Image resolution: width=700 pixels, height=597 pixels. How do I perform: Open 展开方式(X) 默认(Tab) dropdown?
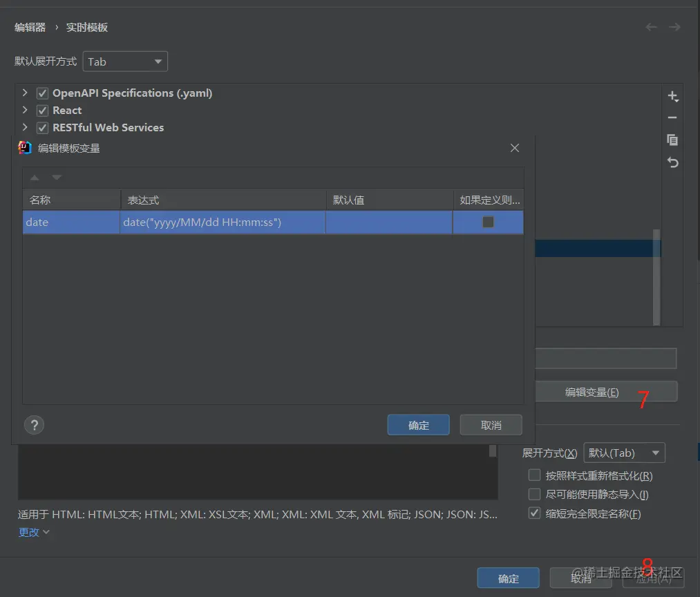click(624, 453)
